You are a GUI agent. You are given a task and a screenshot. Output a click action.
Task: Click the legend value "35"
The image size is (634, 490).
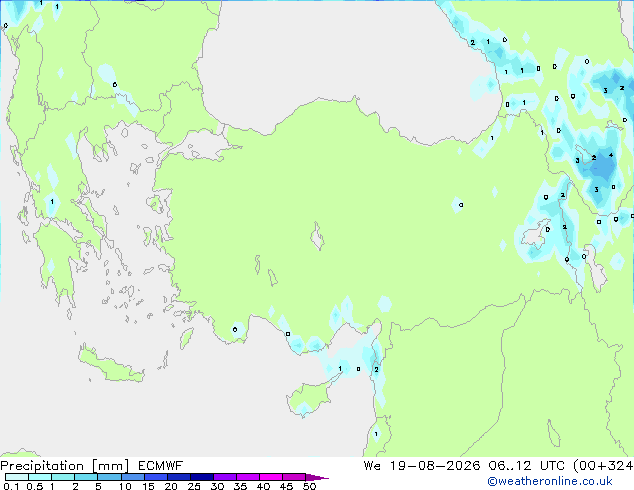[x=240, y=486]
